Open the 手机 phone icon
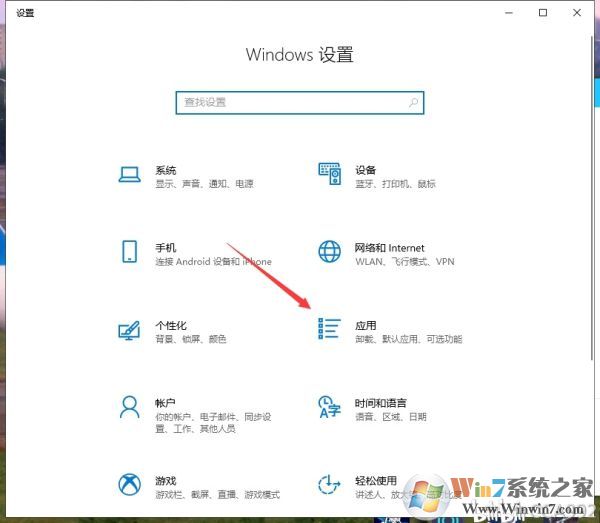This screenshot has height=523, width=600. click(129, 251)
